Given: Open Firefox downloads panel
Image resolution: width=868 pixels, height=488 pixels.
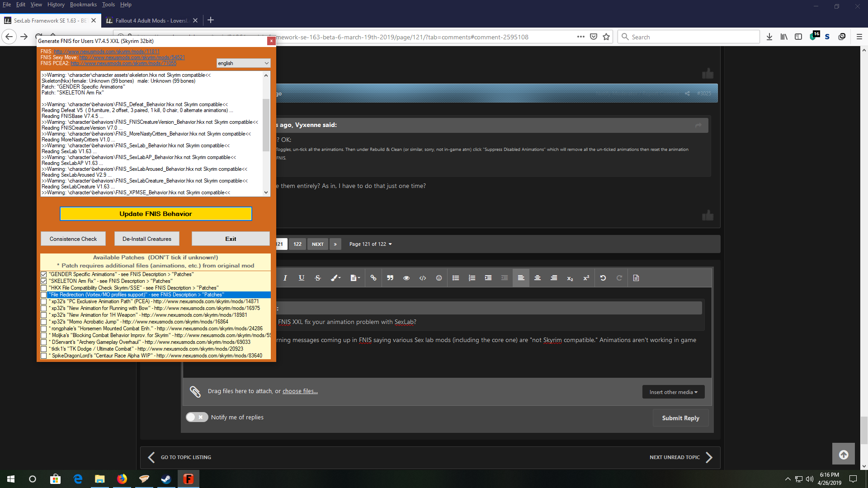Looking at the screenshot, I should pos(769,37).
